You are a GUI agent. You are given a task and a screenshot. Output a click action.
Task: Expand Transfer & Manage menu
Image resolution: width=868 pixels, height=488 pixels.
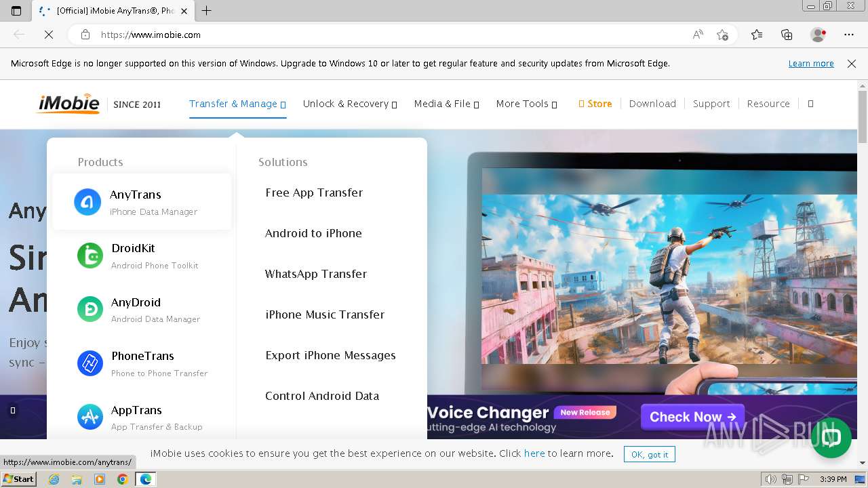pos(237,104)
